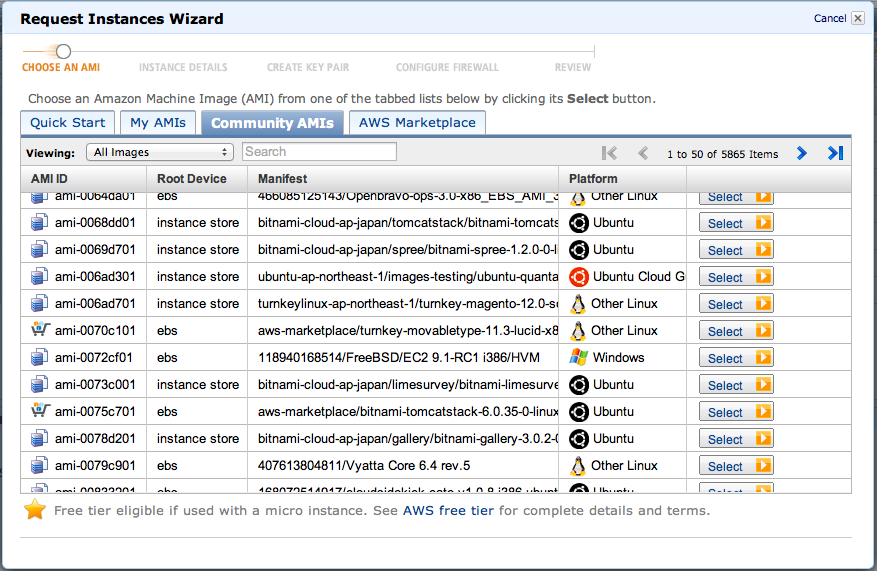
Task: Click Windows flag icon for ami-0072cf01
Action: 579,357
